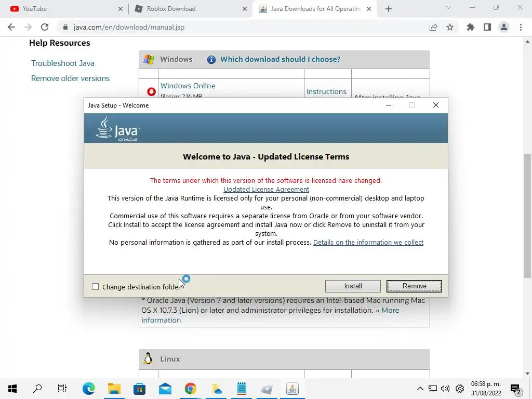Open the Chrome three-dot menu
The image size is (532, 399).
(x=521, y=27)
